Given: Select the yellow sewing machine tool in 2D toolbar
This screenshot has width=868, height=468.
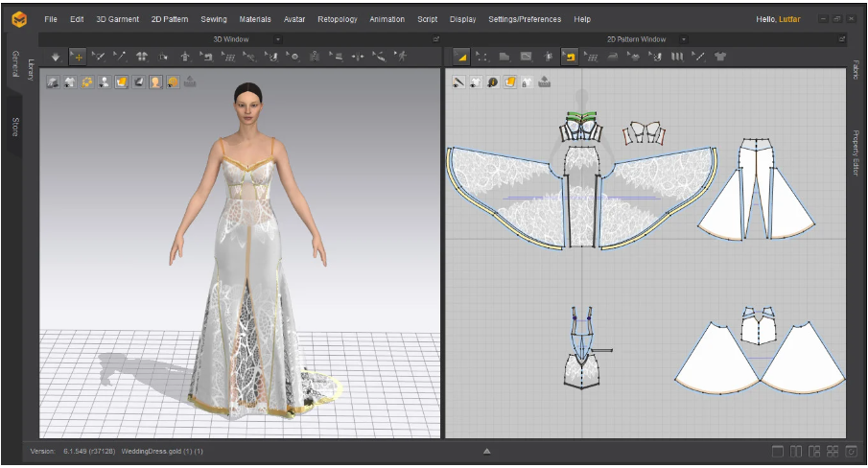Looking at the screenshot, I should (x=570, y=57).
